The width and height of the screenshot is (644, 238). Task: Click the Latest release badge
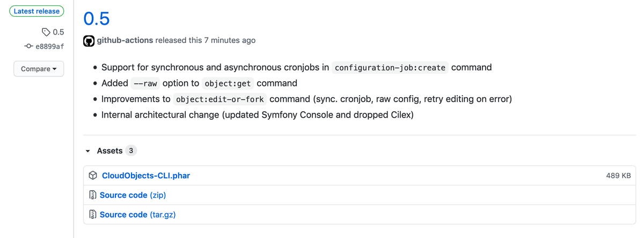(x=36, y=11)
